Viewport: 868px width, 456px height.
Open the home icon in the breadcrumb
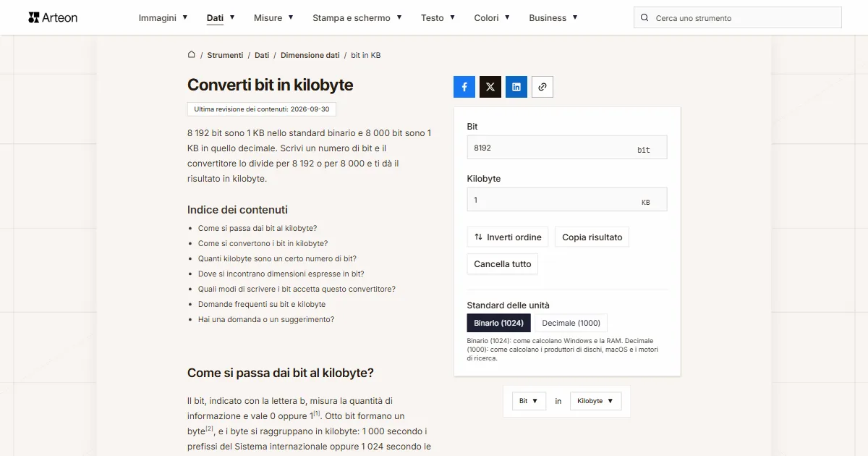pos(192,54)
